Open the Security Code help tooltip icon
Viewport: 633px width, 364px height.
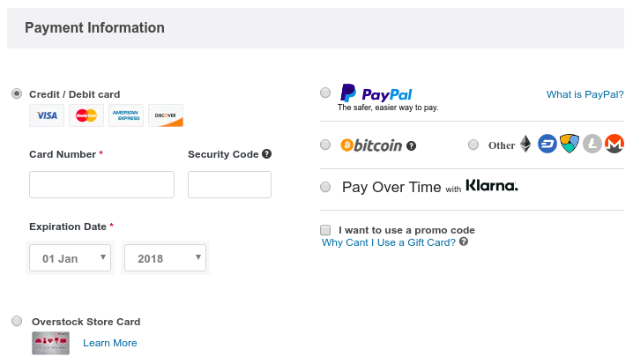pyautogui.click(x=267, y=154)
